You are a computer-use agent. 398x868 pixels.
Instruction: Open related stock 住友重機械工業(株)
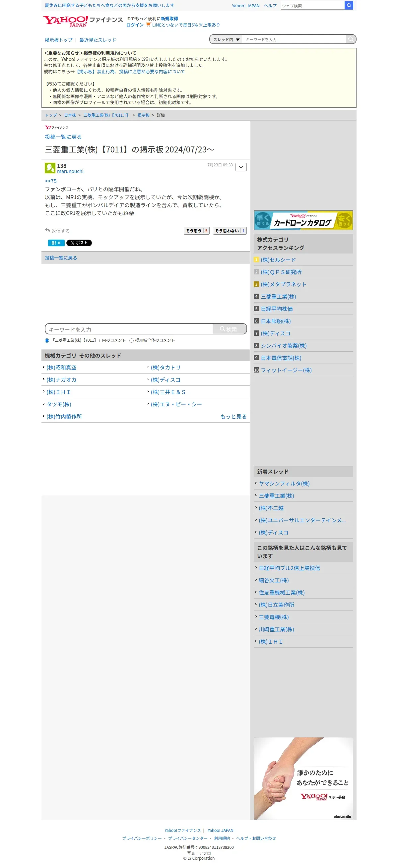click(281, 593)
